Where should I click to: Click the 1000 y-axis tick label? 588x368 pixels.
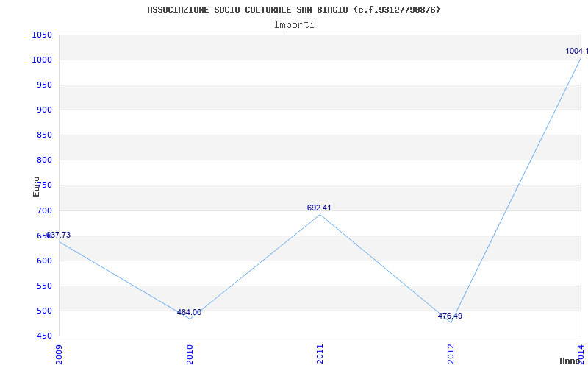(42, 60)
